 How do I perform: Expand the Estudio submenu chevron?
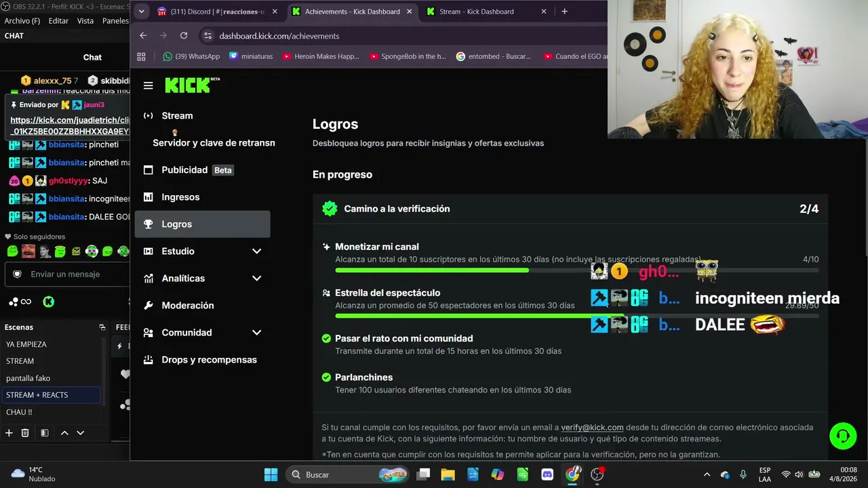pos(257,251)
